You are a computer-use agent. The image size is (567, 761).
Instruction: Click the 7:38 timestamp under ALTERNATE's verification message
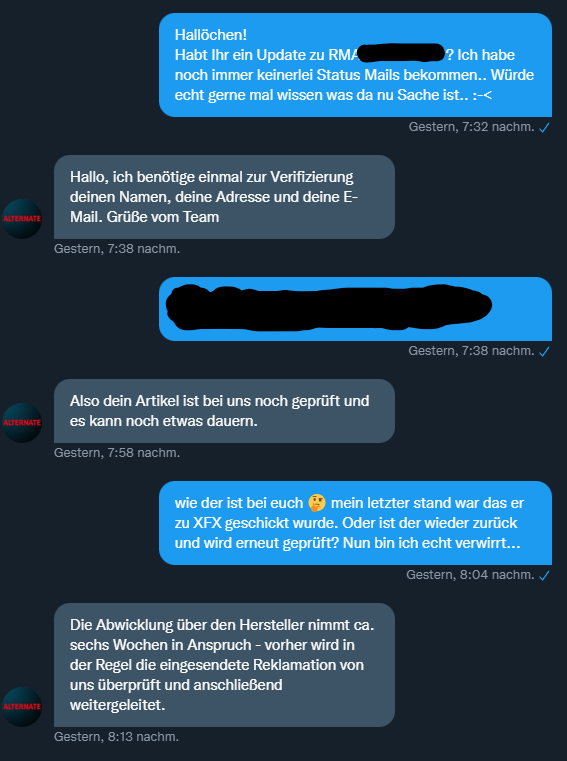(x=117, y=249)
